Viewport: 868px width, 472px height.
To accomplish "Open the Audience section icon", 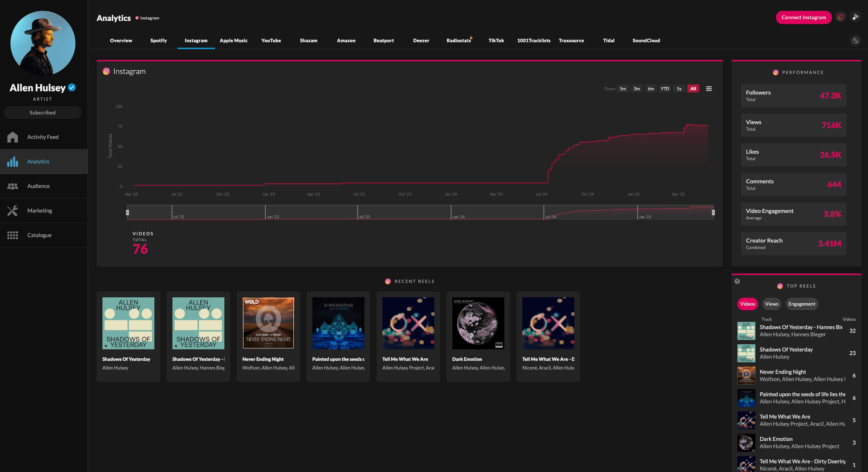I will [13, 186].
